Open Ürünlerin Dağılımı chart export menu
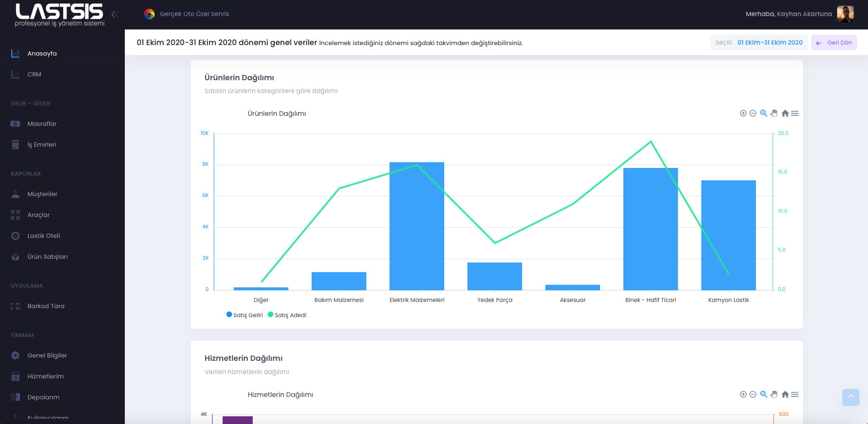 pos(795,113)
